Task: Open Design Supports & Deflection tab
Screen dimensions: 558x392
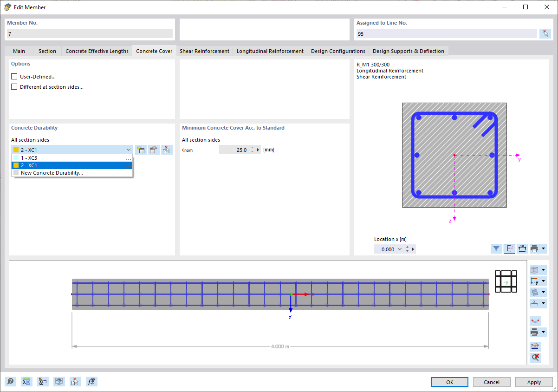Action: [x=409, y=51]
